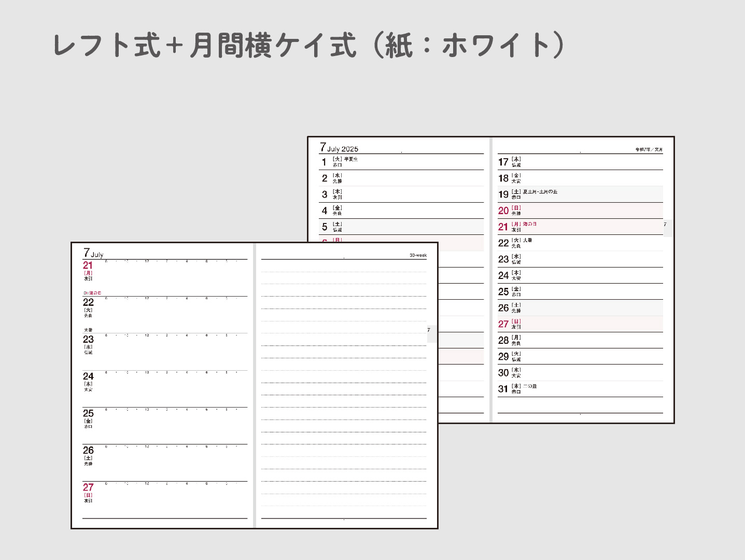The height and width of the screenshot is (560, 745).
Task: Select date 5 row on the monthly page
Action: 401,227
